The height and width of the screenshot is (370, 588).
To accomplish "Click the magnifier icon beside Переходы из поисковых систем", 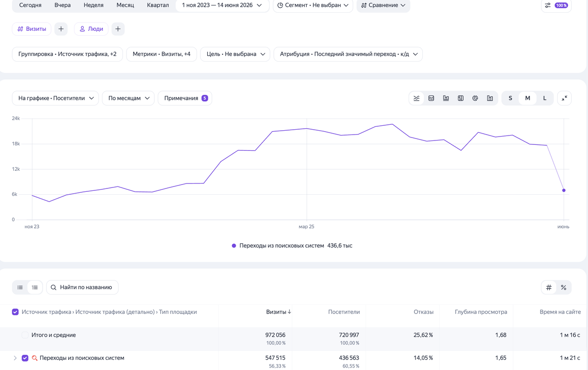I will coord(35,358).
